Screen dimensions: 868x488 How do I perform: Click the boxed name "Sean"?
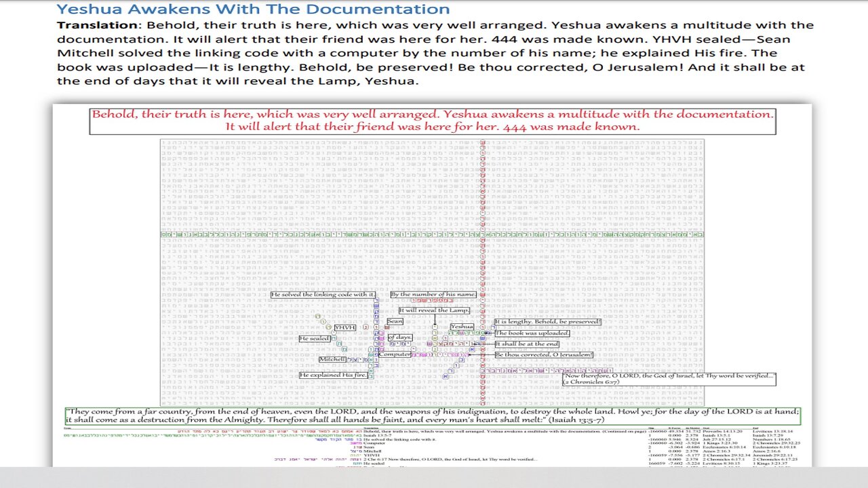[x=395, y=321]
